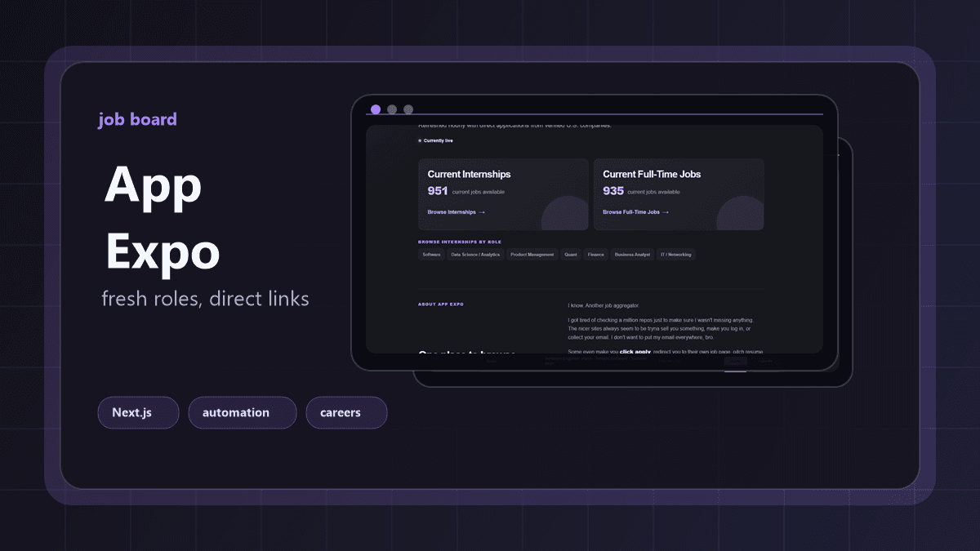Click the Current Full-Time Jobs heading
The image size is (980, 551).
pos(652,174)
